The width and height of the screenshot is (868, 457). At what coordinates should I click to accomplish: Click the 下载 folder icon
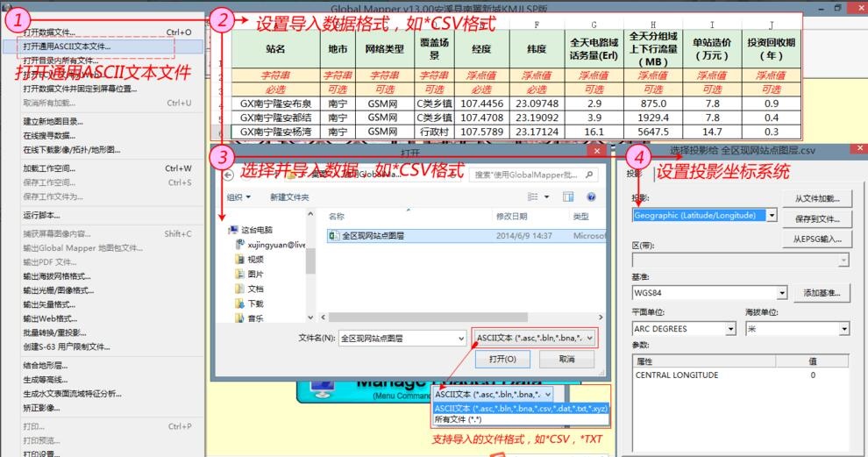239,303
